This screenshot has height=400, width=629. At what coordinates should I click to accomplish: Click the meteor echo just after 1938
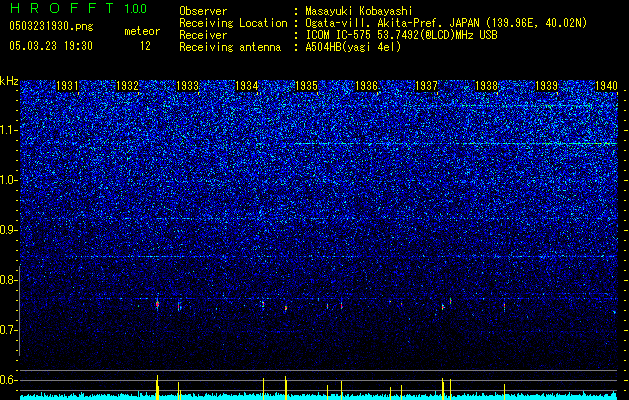point(504,307)
